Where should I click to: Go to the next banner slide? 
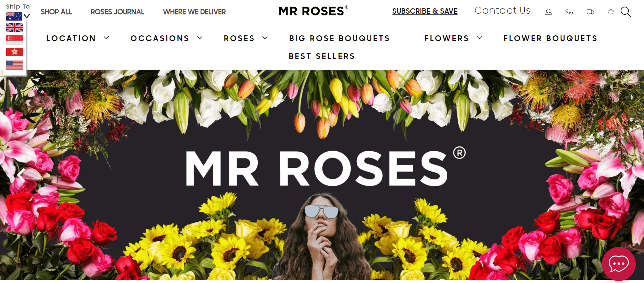[623, 175]
